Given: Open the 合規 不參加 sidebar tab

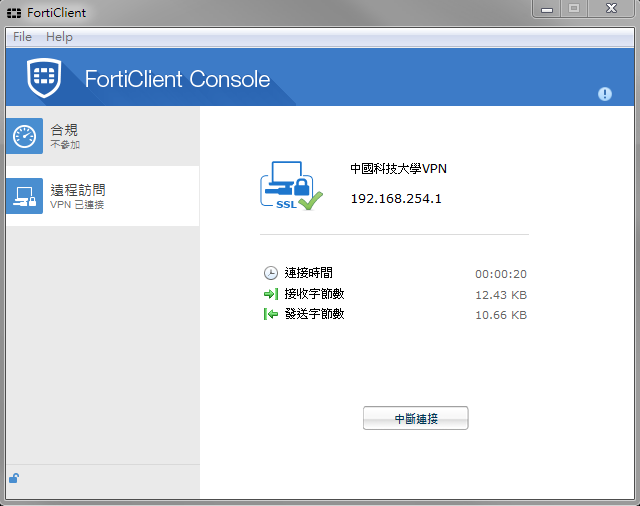Looking at the screenshot, I should pyautogui.click(x=102, y=136).
